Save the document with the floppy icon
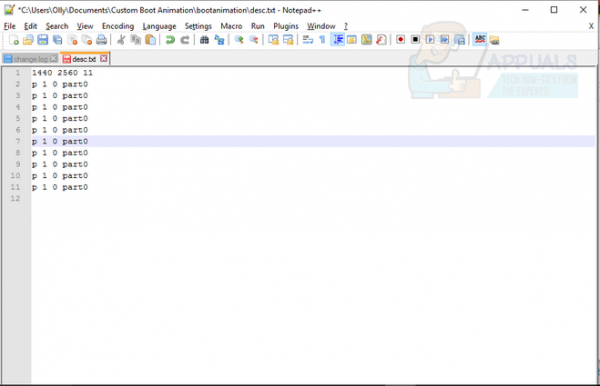Screen dimensions: 600x386 click(42, 40)
